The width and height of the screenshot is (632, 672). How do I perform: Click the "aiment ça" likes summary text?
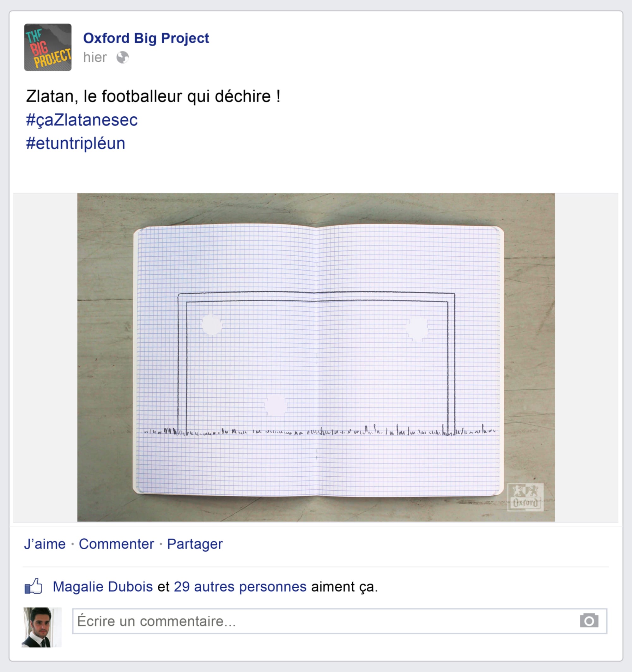[345, 587]
